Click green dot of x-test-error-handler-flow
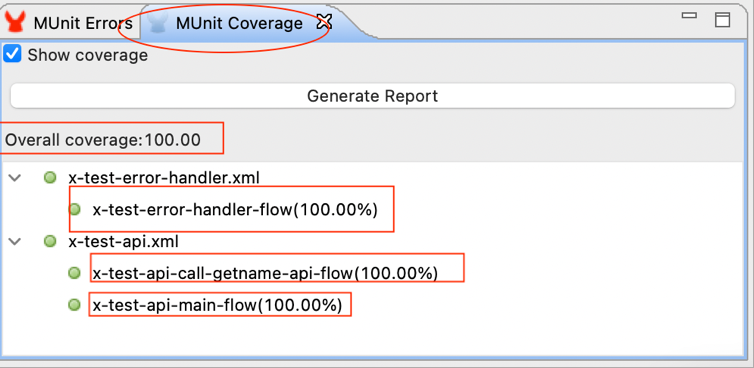This screenshot has height=368, width=754. click(x=74, y=209)
